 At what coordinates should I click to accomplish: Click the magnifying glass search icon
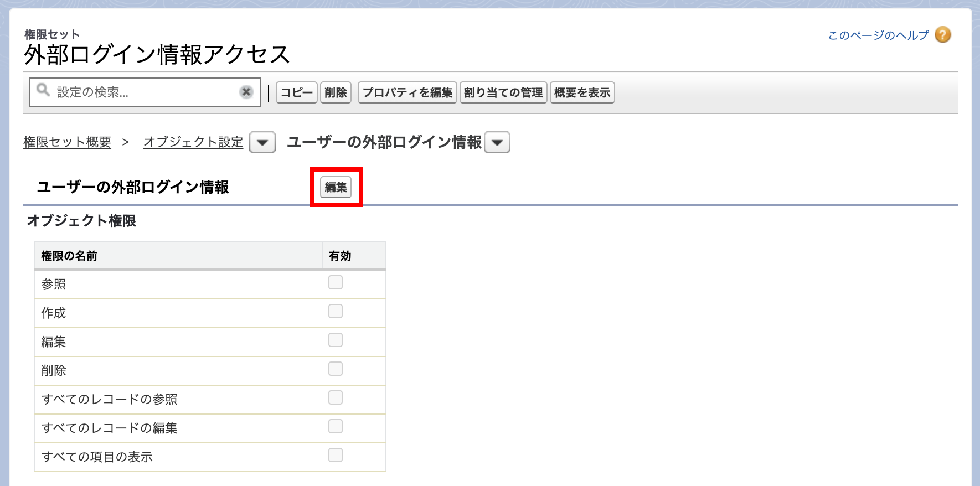tap(43, 90)
